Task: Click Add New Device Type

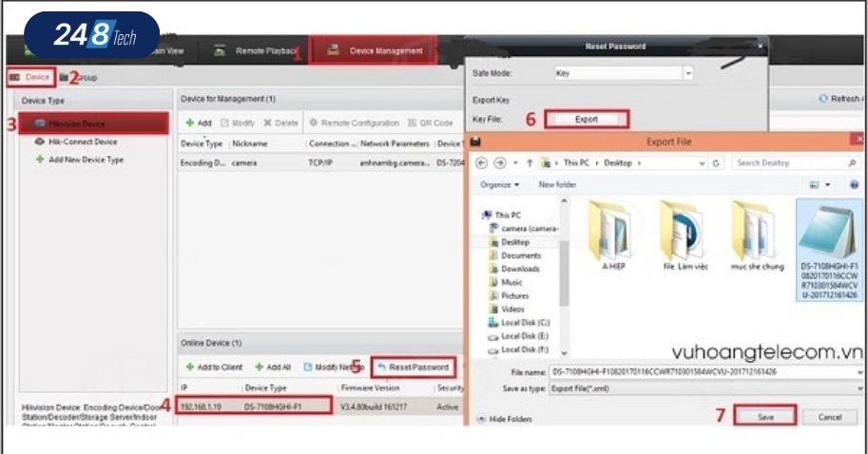Action: coord(80,160)
